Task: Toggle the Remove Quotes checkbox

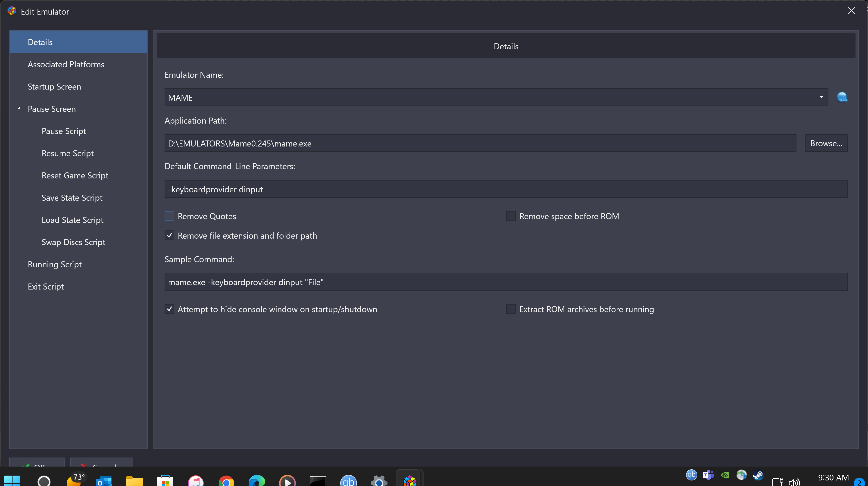Action: (169, 216)
